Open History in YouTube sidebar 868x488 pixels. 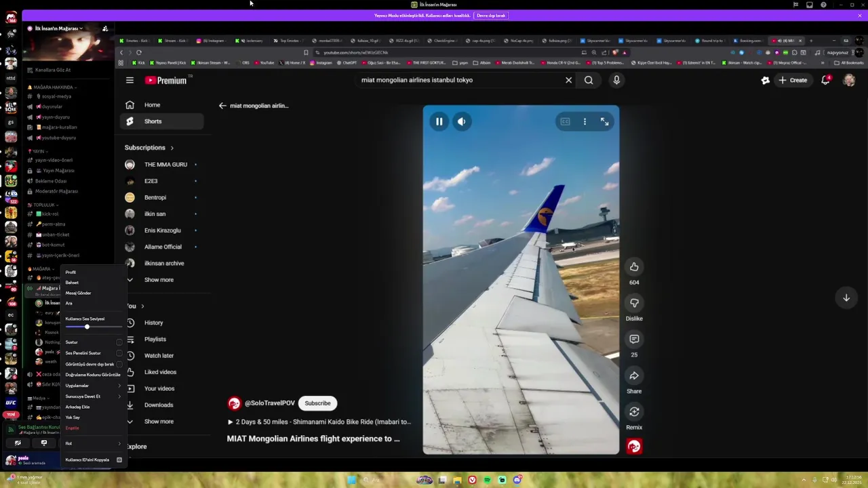pyautogui.click(x=162, y=323)
